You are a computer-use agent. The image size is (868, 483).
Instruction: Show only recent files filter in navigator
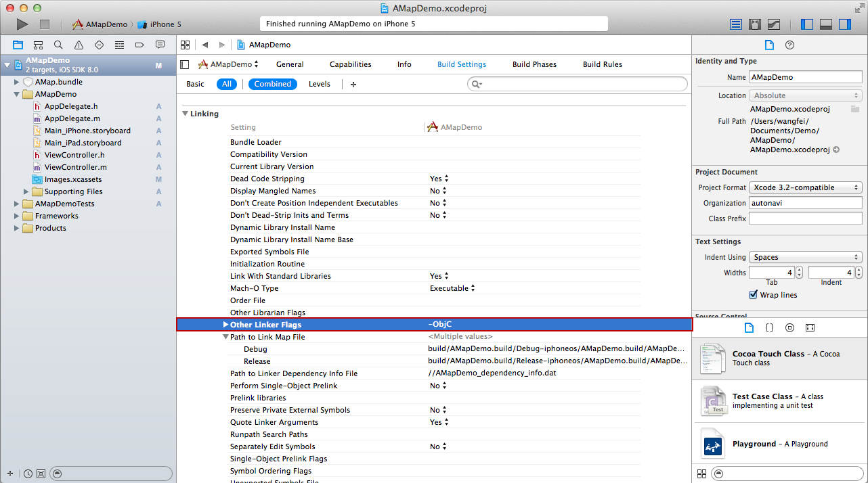(28, 474)
